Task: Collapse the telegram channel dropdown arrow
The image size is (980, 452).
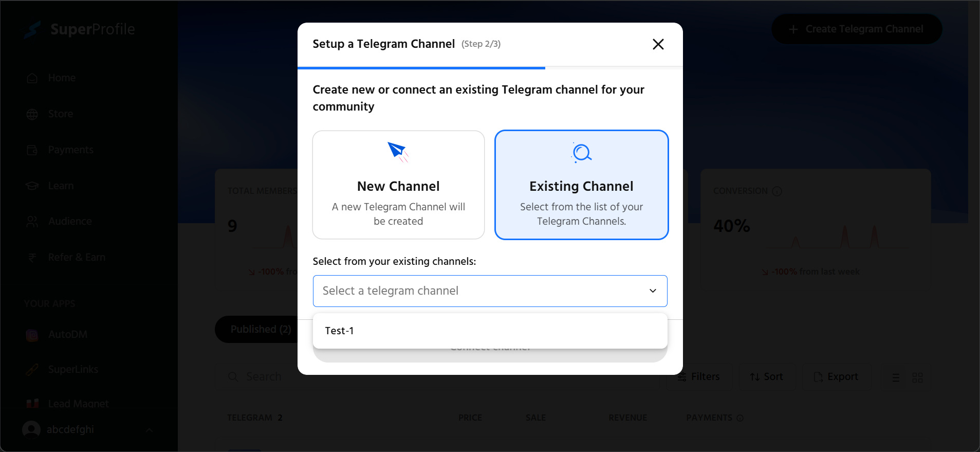Action: [653, 291]
